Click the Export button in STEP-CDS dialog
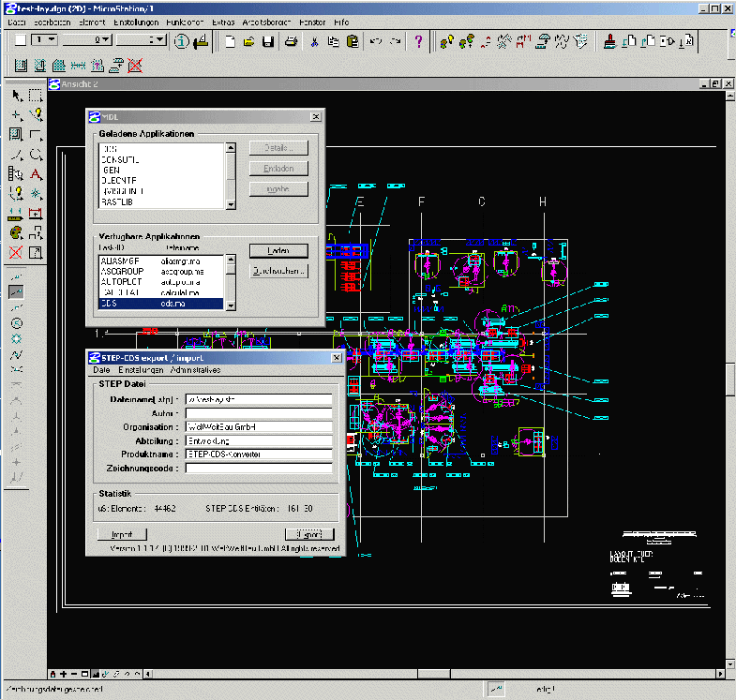Viewport: 736px width, 700px height. (x=309, y=534)
